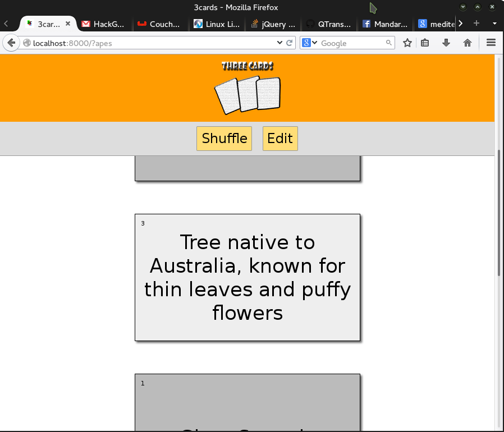The height and width of the screenshot is (432, 504).
Task: Open the search engine selector dropdown
Action: click(310, 43)
